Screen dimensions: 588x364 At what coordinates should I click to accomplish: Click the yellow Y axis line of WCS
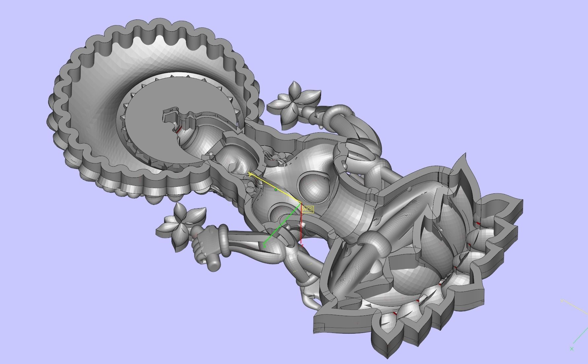pyautogui.click(x=275, y=188)
